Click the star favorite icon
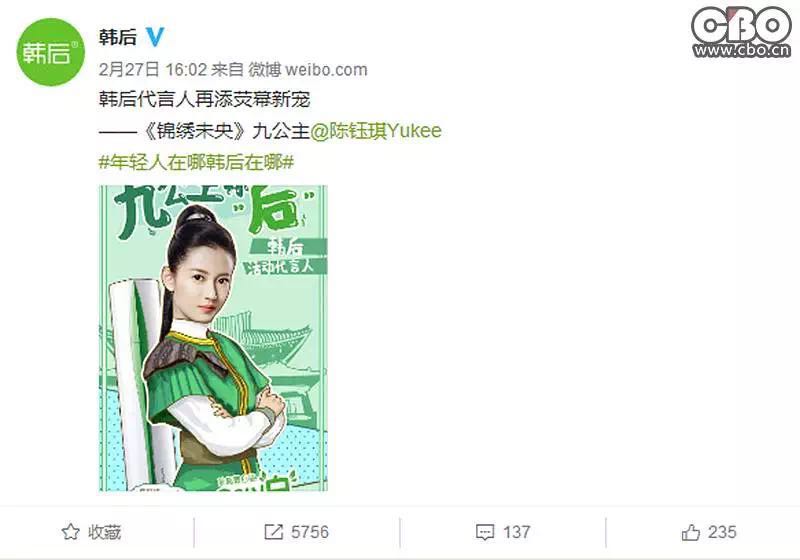Image resolution: width=800 pixels, height=560 pixels. click(70, 532)
